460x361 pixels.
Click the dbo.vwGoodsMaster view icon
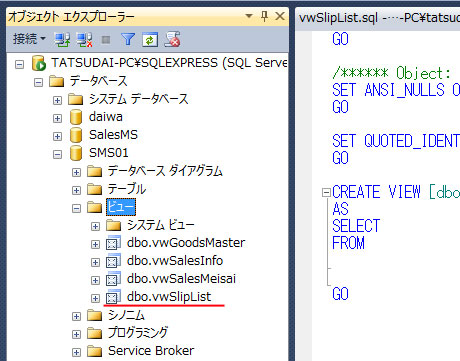113,243
